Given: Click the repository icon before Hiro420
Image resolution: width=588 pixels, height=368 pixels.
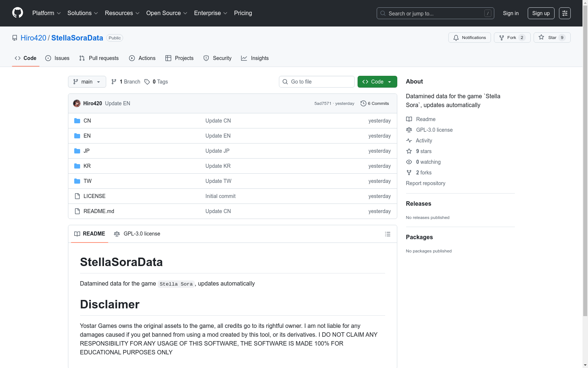Looking at the screenshot, I should coord(15,38).
